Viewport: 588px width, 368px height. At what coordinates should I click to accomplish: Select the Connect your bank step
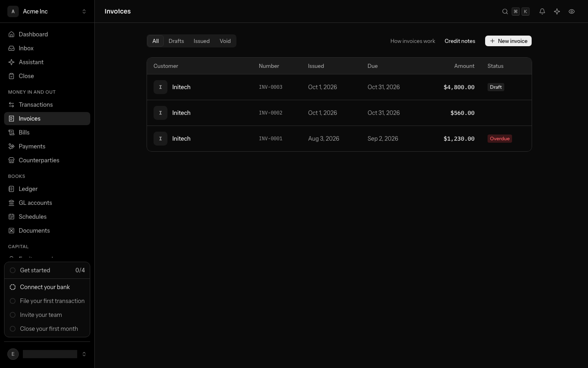pyautogui.click(x=47, y=287)
